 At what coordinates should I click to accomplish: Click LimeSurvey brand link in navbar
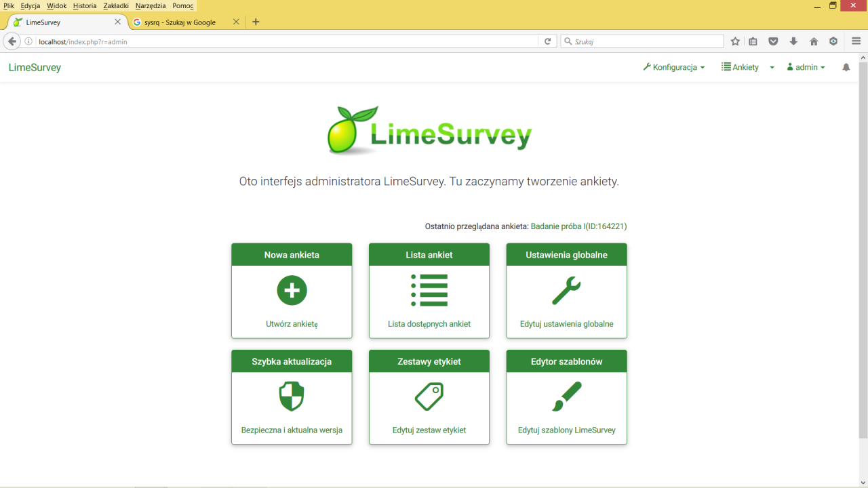35,67
